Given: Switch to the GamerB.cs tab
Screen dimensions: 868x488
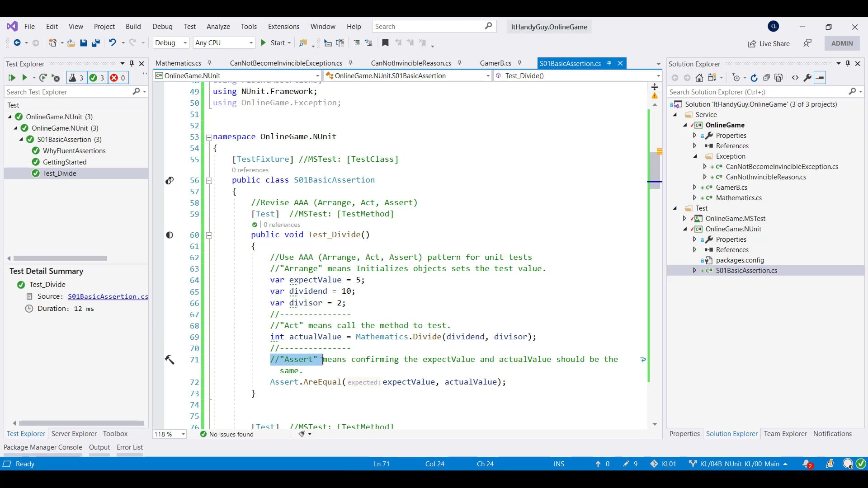Looking at the screenshot, I should (495, 63).
